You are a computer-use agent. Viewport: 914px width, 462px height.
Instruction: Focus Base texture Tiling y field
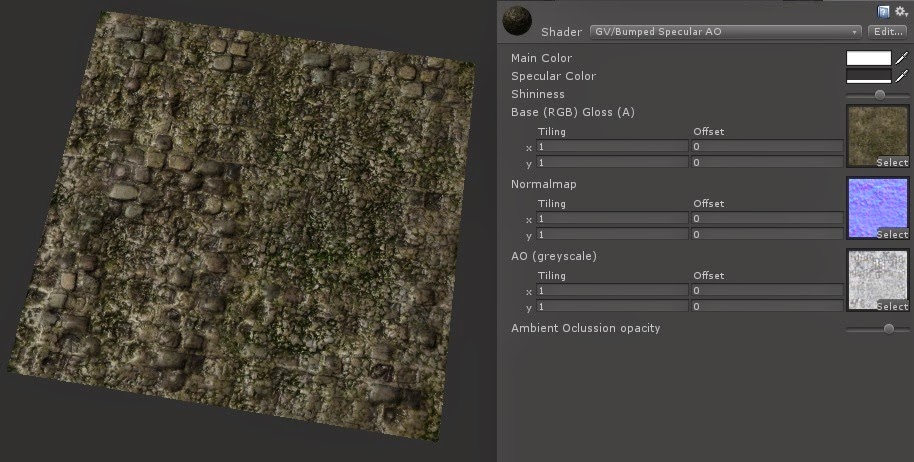612,162
